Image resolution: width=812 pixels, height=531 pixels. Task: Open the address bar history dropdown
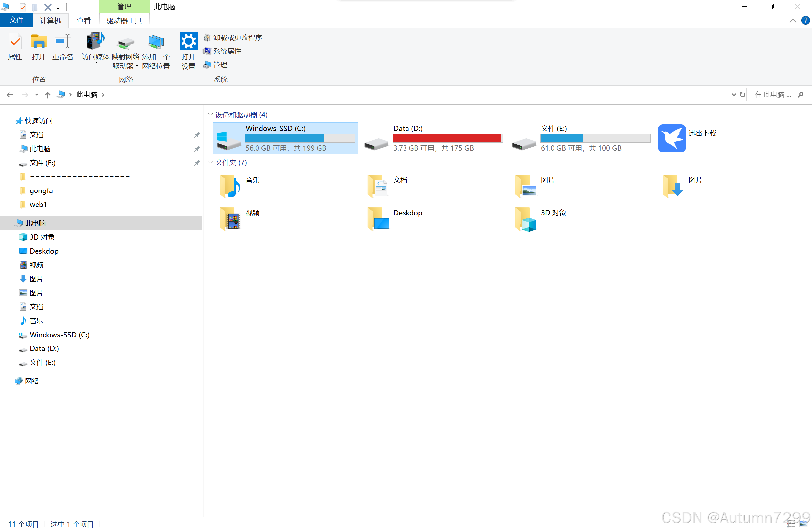(734, 95)
